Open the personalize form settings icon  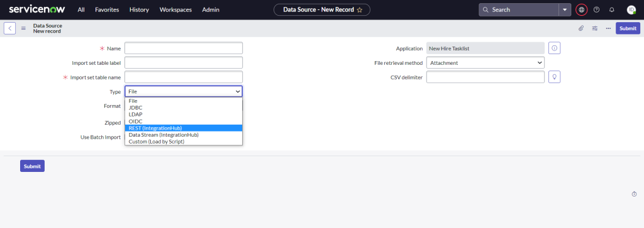[x=595, y=28]
